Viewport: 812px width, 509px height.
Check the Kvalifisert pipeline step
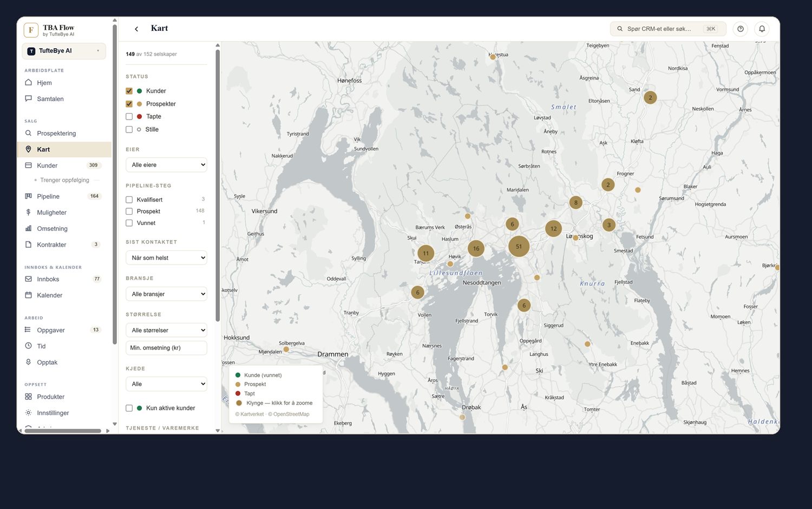(x=129, y=200)
